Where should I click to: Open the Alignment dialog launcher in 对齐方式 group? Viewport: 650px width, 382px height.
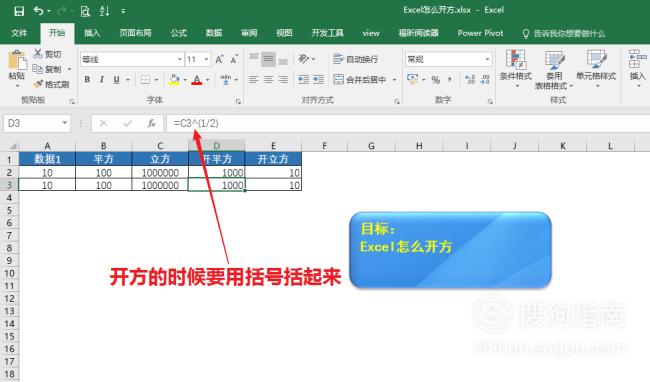397,101
